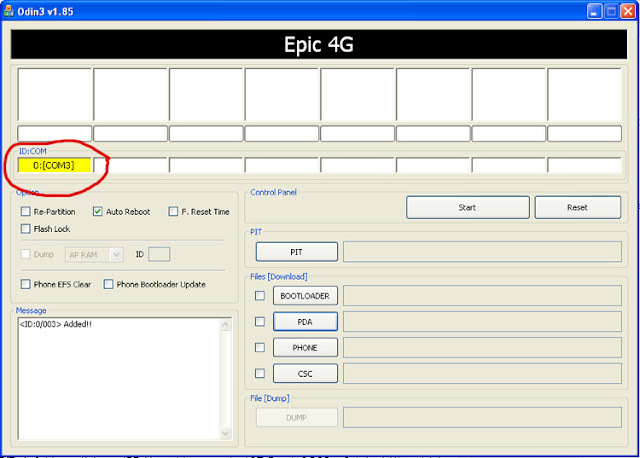
Task: Click the Odin3 app icon in title bar
Action: click(8, 11)
